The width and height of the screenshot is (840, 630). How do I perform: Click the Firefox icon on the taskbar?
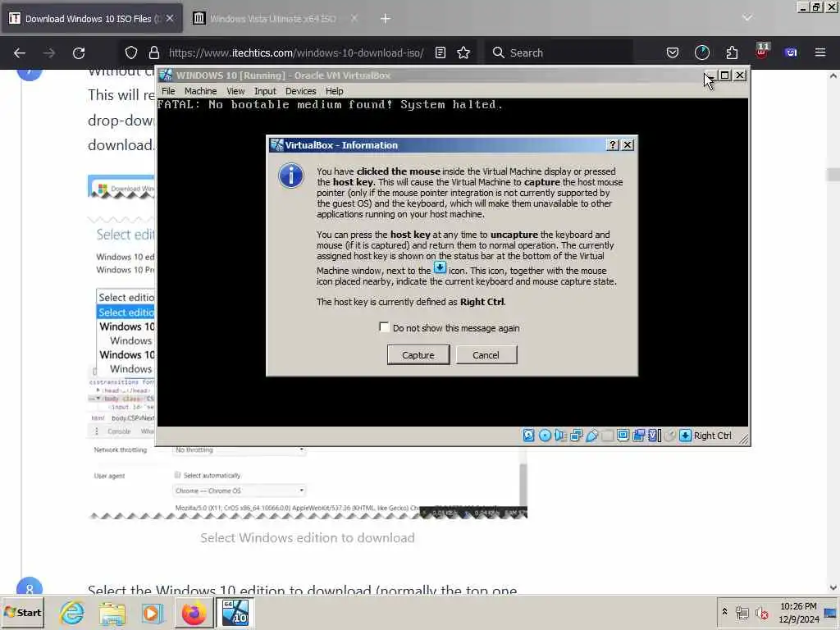tap(194, 612)
